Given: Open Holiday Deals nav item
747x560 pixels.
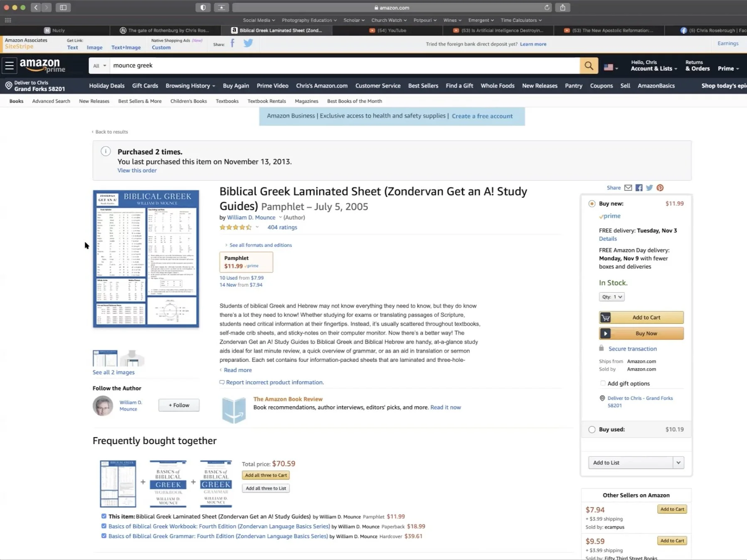Looking at the screenshot, I should point(107,86).
